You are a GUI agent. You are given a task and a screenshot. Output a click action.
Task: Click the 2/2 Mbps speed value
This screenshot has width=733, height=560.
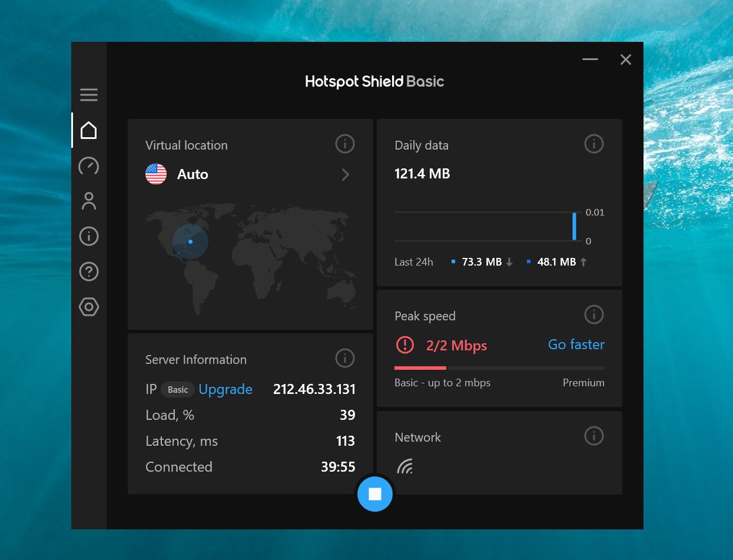tap(456, 346)
